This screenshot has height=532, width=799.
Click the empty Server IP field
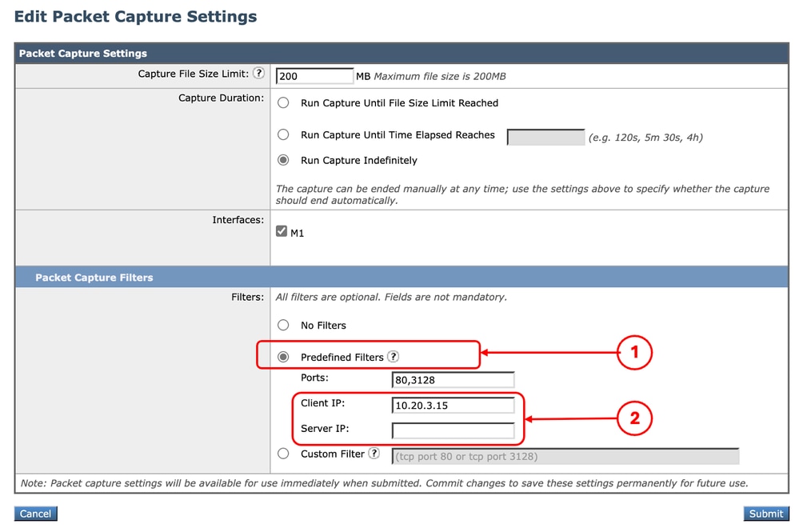pyautogui.click(x=453, y=430)
